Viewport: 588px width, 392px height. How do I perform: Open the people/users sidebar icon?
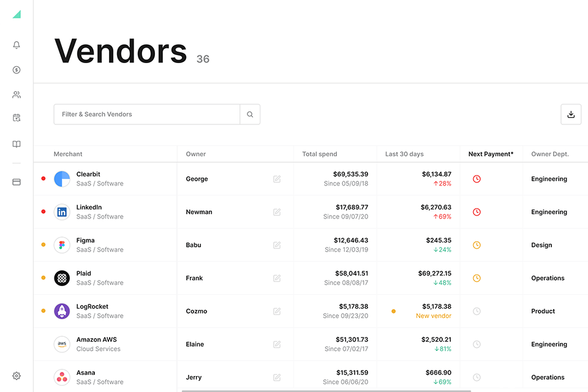tap(17, 94)
